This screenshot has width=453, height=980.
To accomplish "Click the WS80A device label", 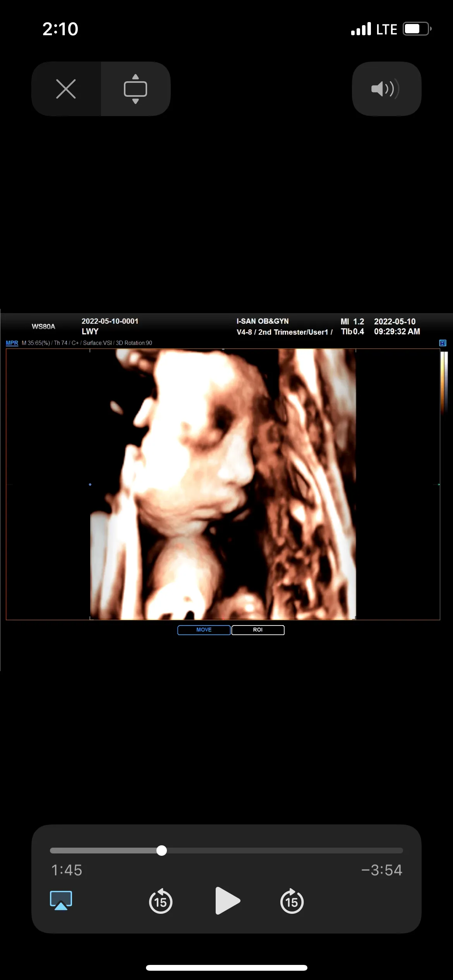I will tap(43, 326).
